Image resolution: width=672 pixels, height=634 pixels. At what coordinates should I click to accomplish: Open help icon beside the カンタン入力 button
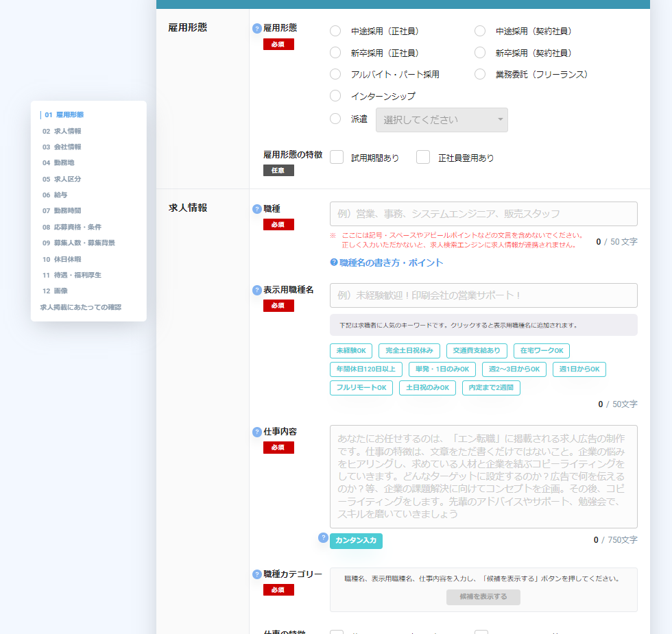(322, 539)
